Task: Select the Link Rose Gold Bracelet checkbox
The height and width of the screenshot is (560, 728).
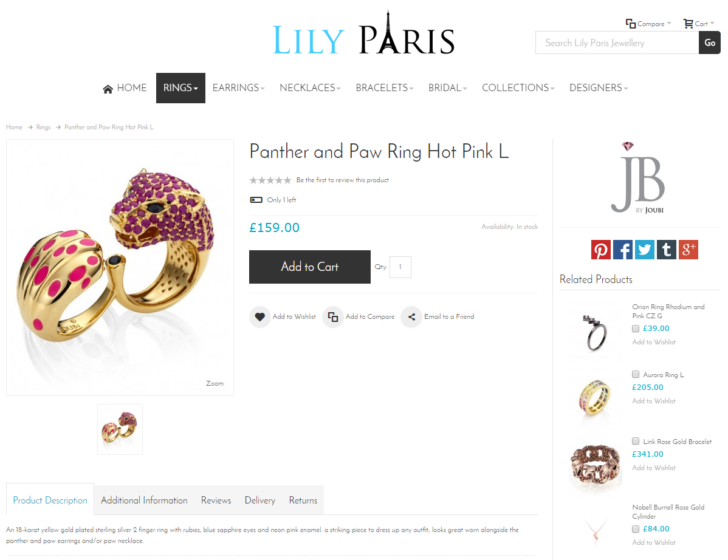Action: tap(636, 441)
